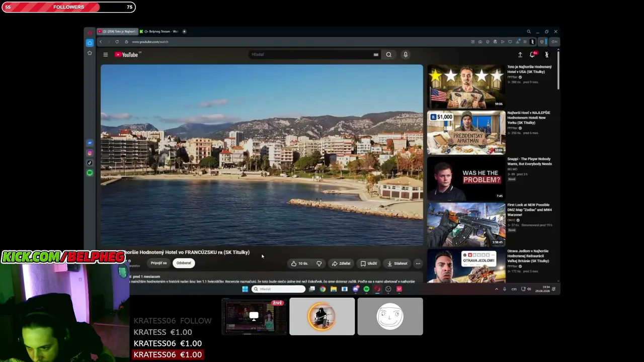
Task: Open the Opera GX taskbar icon
Action: pyautogui.click(x=377, y=289)
